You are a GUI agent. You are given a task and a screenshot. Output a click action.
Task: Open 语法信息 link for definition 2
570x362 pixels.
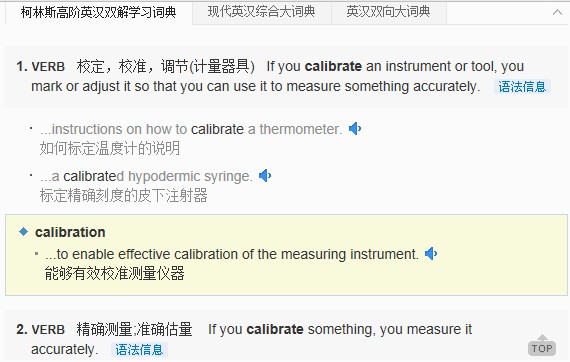pos(139,350)
